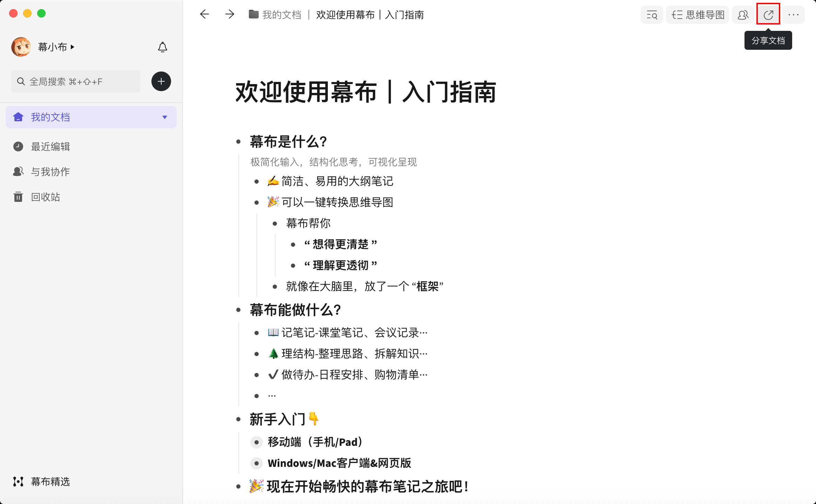The image size is (816, 504).
Task: Click the bullet of 新手入门
Action: (238, 420)
